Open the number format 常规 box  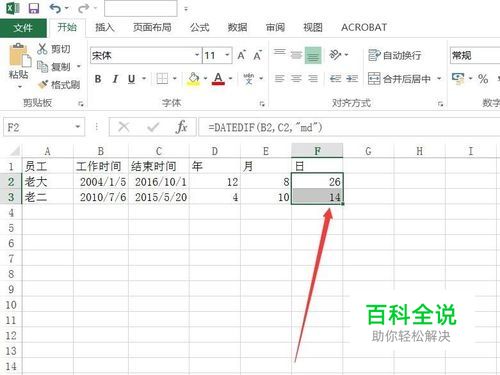[x=475, y=55]
